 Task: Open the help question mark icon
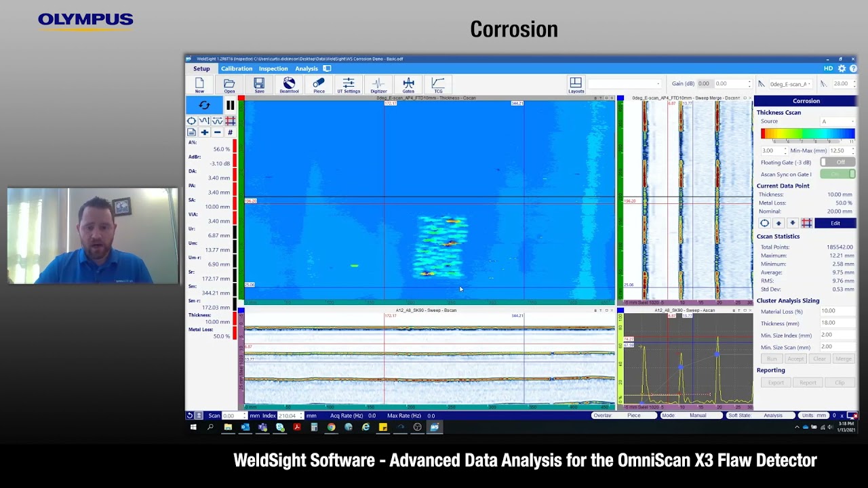click(852, 68)
